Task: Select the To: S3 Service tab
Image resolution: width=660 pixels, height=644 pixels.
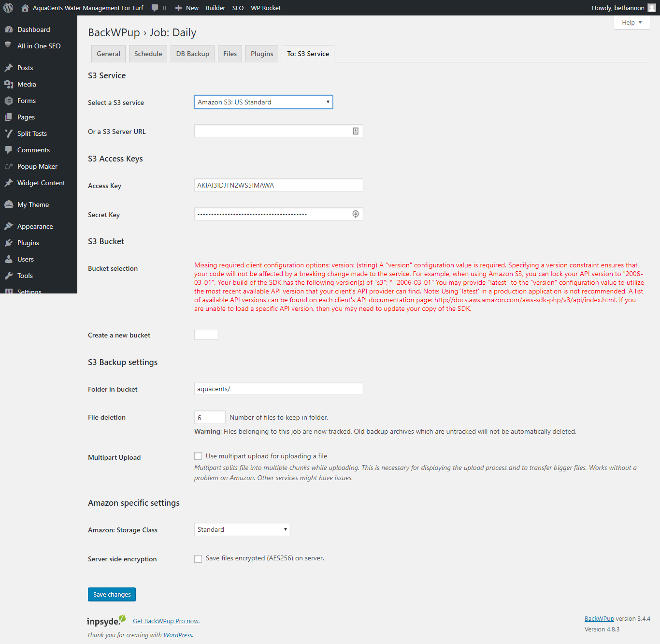Action: tap(308, 54)
